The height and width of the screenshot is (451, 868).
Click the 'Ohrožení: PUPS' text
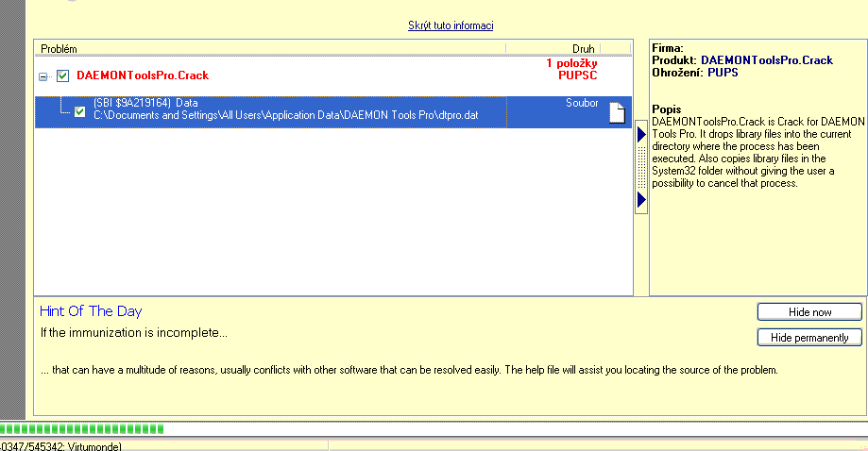tap(695, 73)
